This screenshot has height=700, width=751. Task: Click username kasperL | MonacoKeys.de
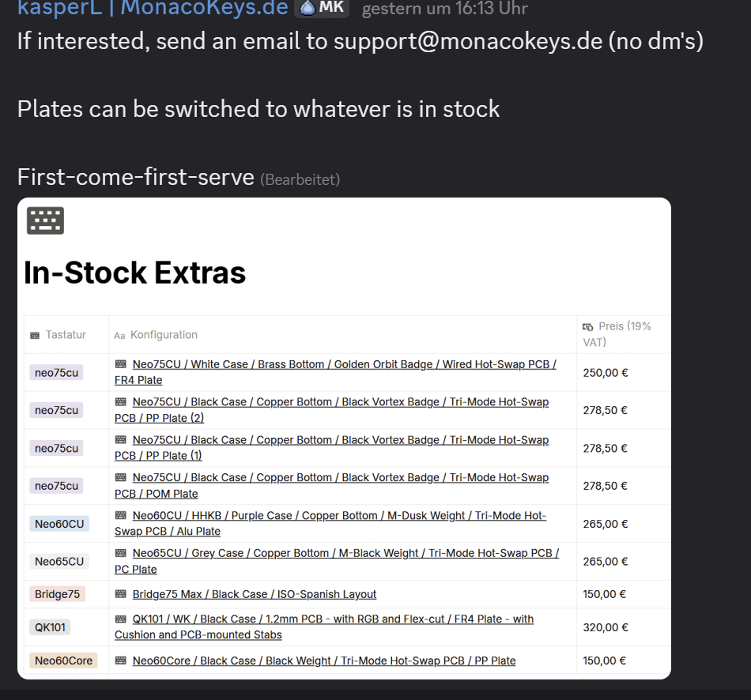(153, 8)
